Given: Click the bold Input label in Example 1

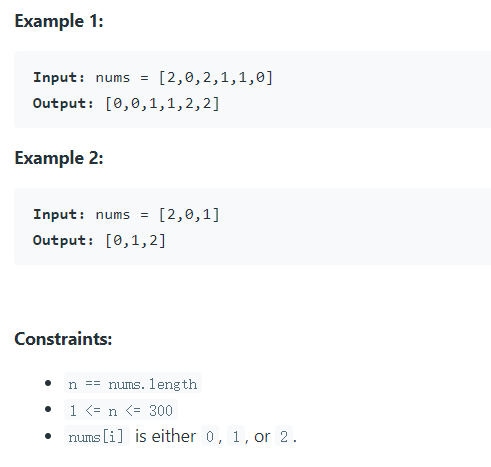Looking at the screenshot, I should [59, 78].
